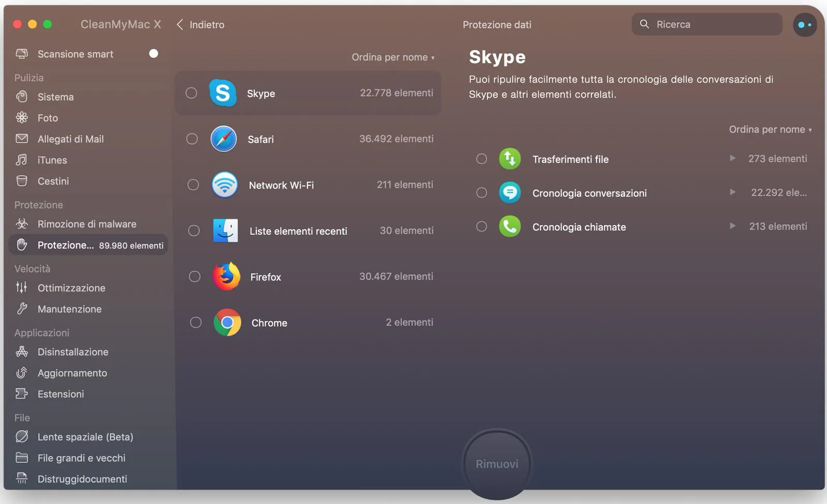827x504 pixels.
Task: Open the CleanMyMac account avatar menu
Action: [804, 24]
